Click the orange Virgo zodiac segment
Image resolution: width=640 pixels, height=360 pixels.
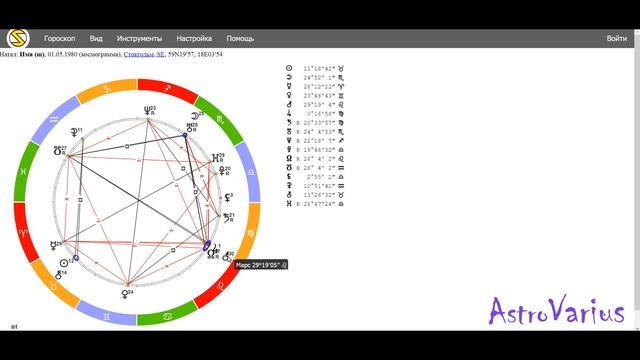point(250,232)
